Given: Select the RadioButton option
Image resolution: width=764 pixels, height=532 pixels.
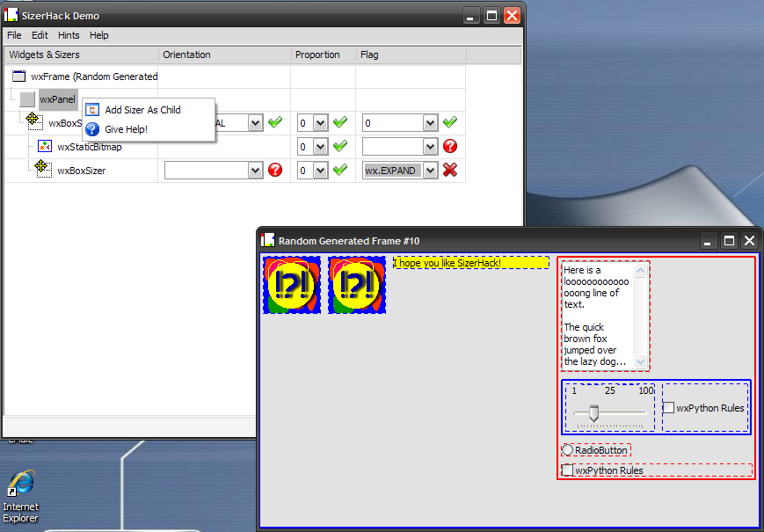Looking at the screenshot, I should 568,450.
